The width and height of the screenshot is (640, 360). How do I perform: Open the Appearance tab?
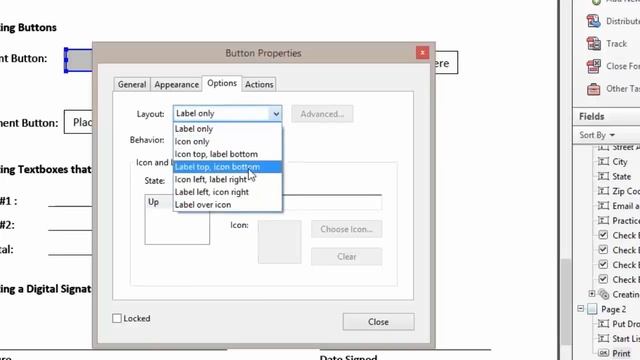176,84
